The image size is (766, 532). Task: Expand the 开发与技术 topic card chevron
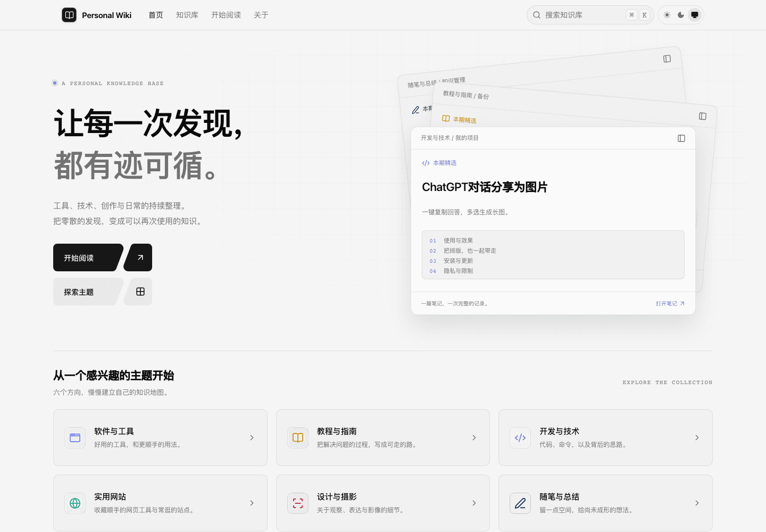[x=697, y=438]
